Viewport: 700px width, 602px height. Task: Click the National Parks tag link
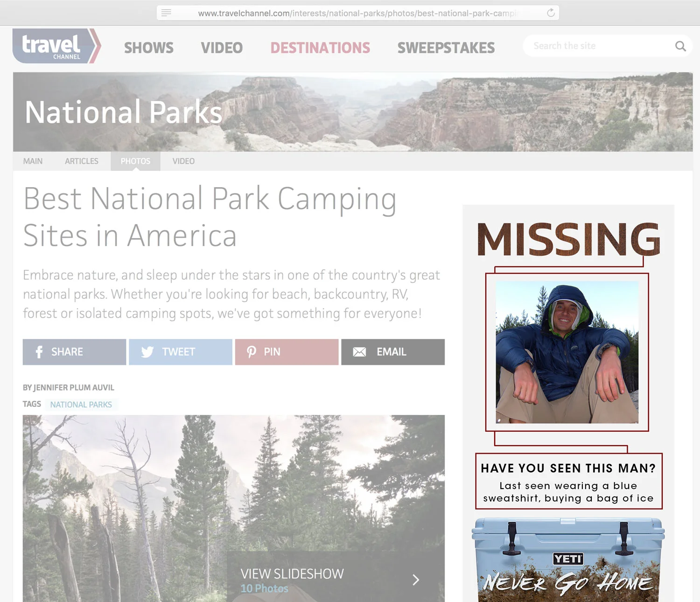point(81,405)
